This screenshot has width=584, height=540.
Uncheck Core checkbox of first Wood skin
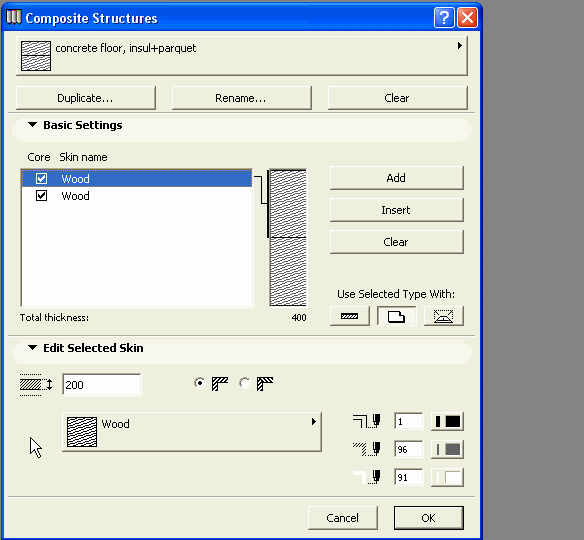41,178
